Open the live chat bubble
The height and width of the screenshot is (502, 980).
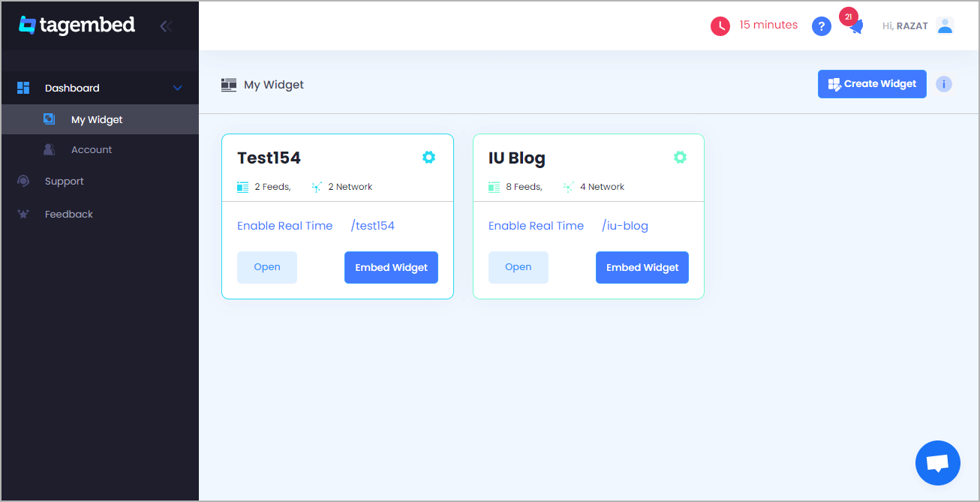(x=938, y=463)
